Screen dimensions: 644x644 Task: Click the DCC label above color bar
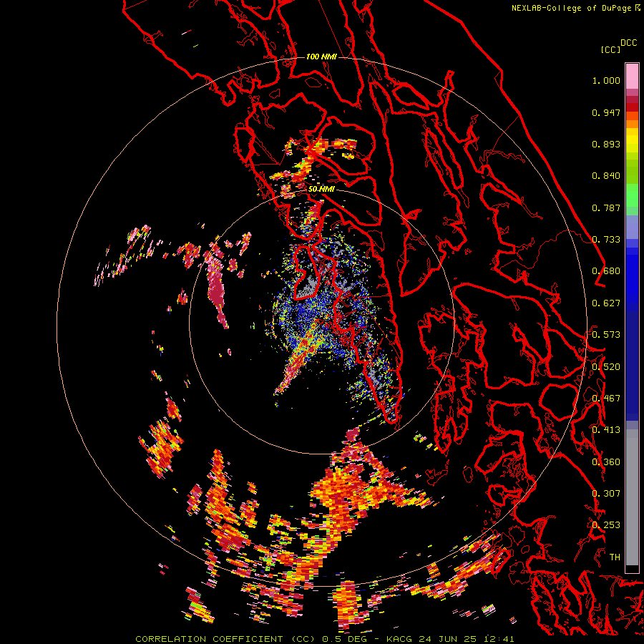coord(628,43)
